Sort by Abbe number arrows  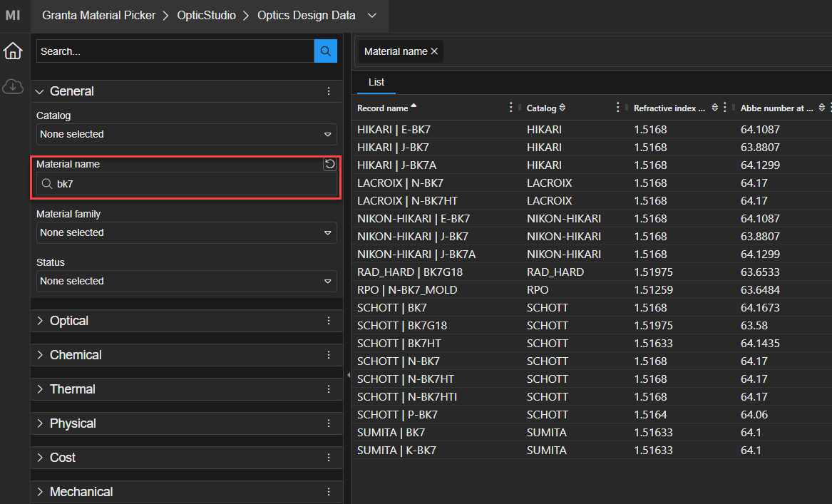pyautogui.click(x=821, y=107)
